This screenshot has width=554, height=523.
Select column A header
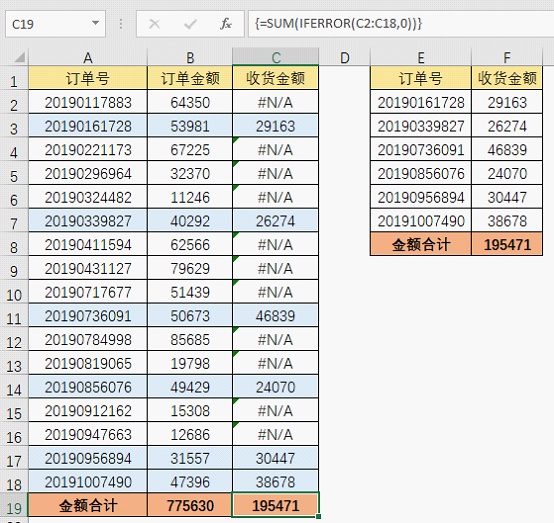point(88,57)
